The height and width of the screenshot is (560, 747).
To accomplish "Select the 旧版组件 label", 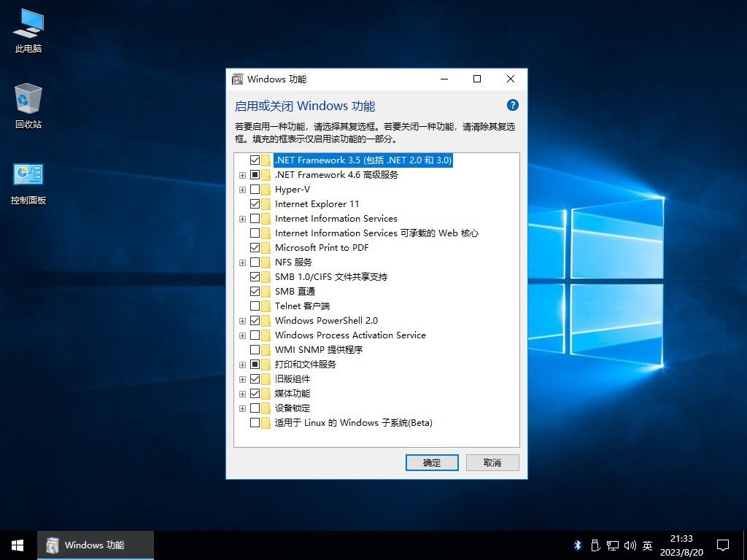I will point(293,379).
